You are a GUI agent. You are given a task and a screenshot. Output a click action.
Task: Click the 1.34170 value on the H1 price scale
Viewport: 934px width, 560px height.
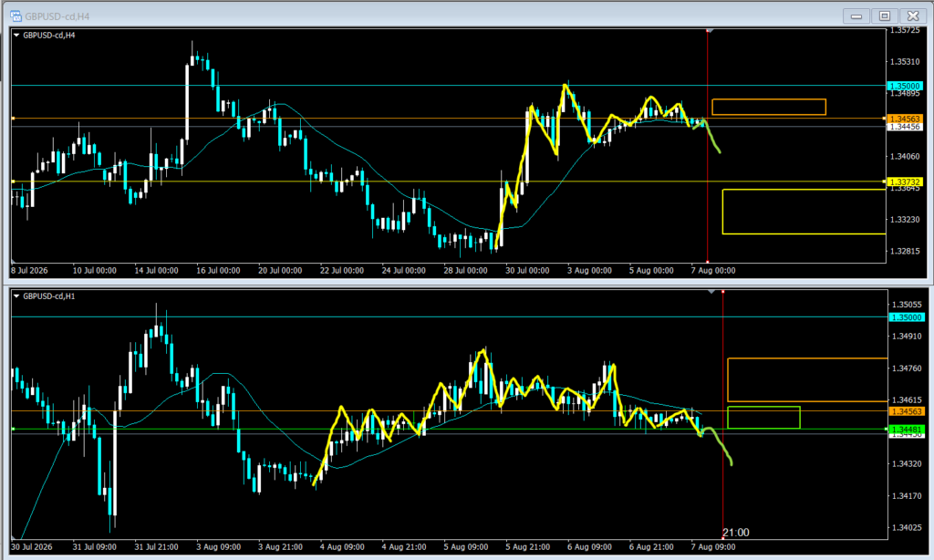click(907, 495)
